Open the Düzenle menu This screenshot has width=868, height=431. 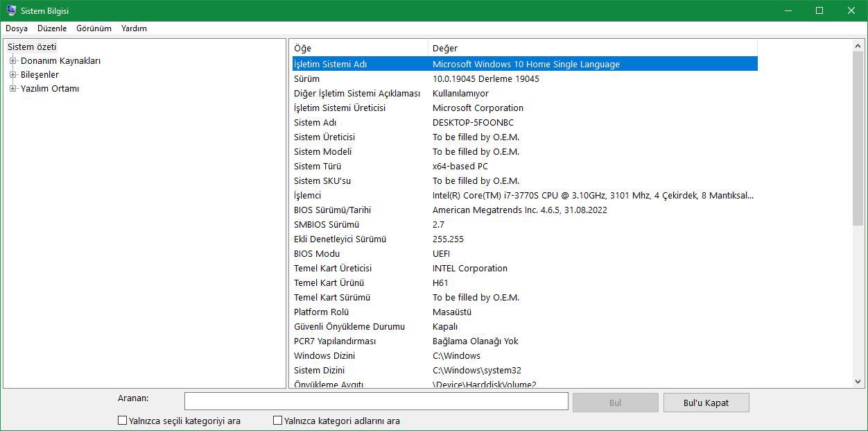(52, 28)
